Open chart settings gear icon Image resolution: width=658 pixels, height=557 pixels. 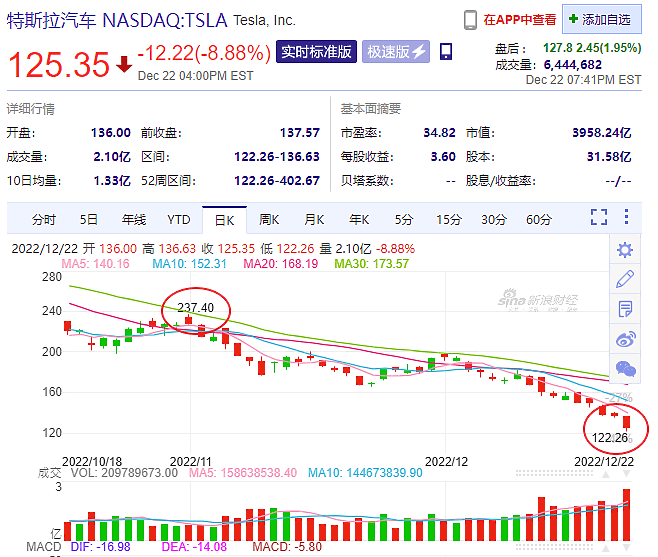[x=625, y=250]
